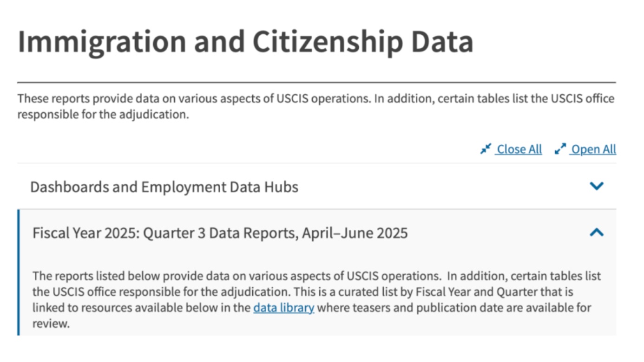Screen dimensions: 644x362
Task: Click the horizontal divider below the page heading
Action: [316, 83]
